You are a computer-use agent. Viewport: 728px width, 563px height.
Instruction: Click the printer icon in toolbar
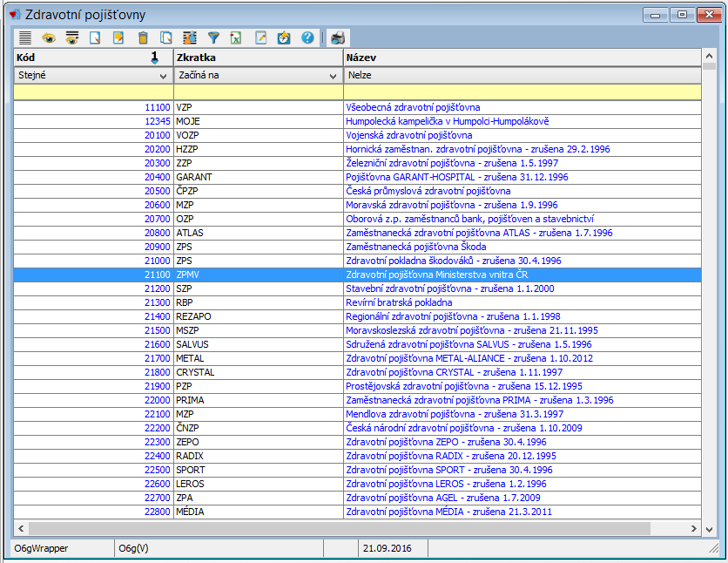pos(338,37)
